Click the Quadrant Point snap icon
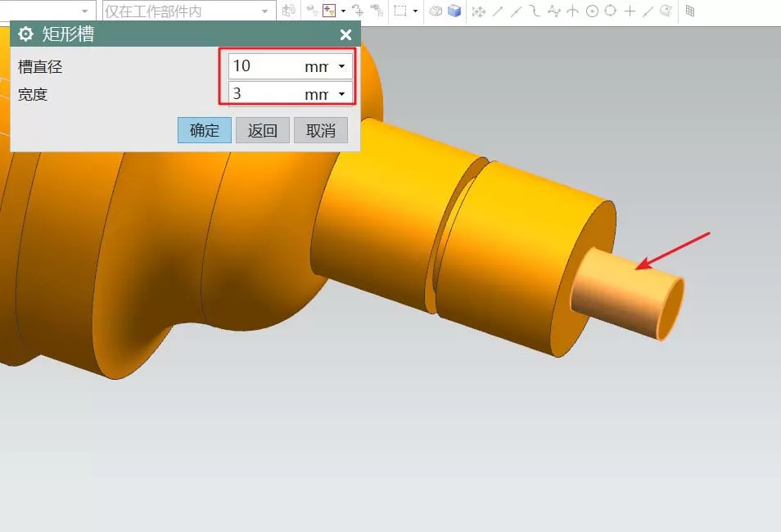 coord(611,11)
